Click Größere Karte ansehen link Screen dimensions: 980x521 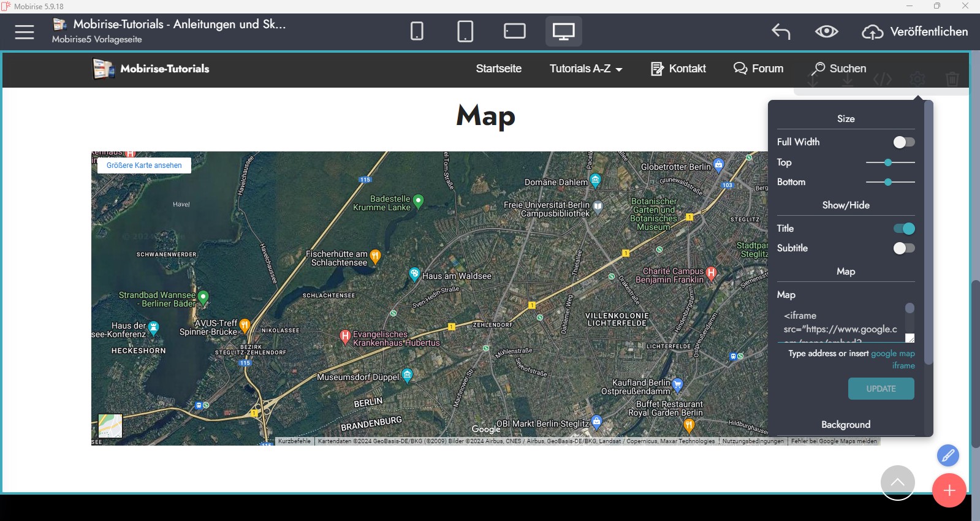pyautogui.click(x=144, y=165)
